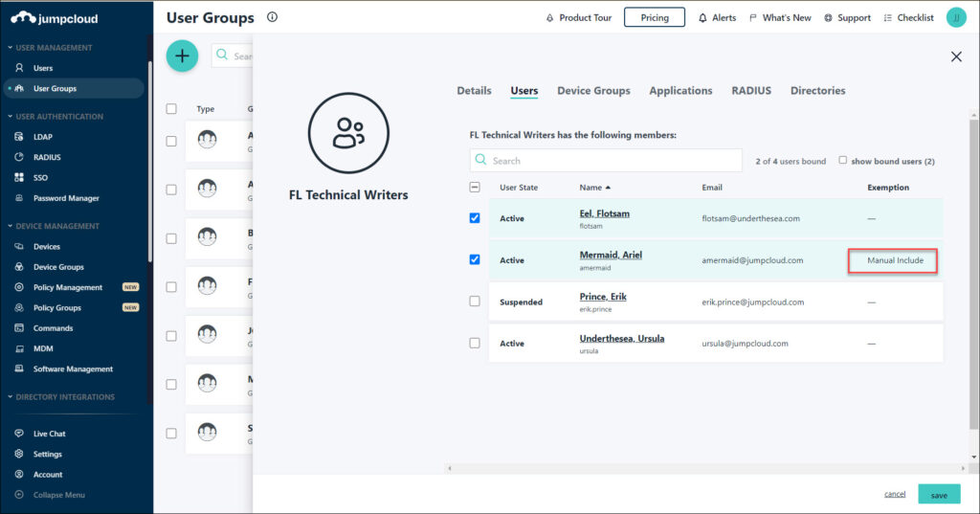The image size is (980, 514).
Task: Open Underthesea, Ursula user link
Action: [x=621, y=339]
